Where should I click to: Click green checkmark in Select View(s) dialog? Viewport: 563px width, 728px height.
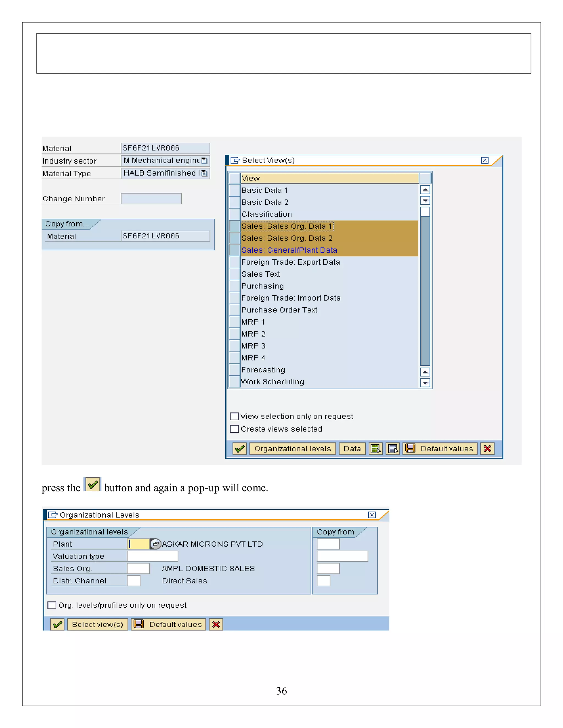(x=239, y=449)
